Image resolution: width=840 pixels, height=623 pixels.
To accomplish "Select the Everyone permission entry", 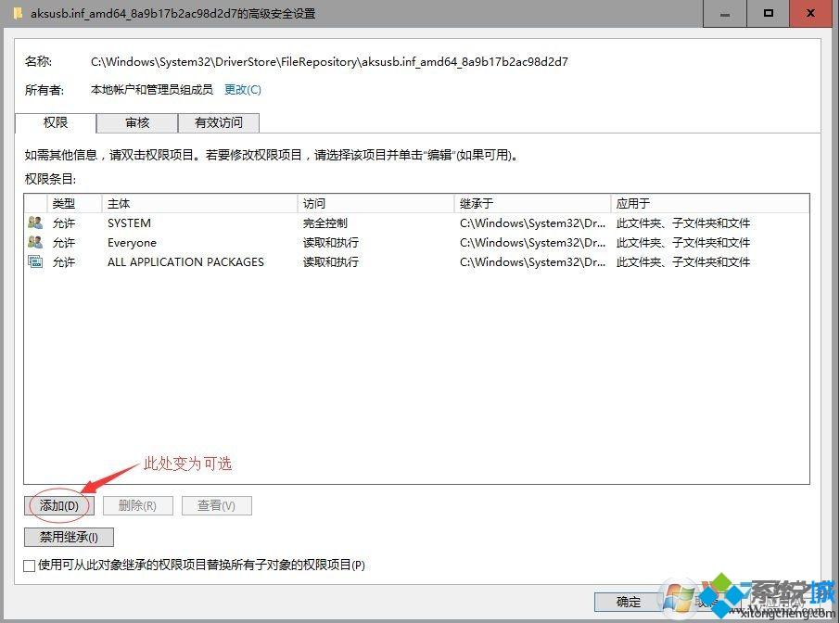I will [x=416, y=242].
